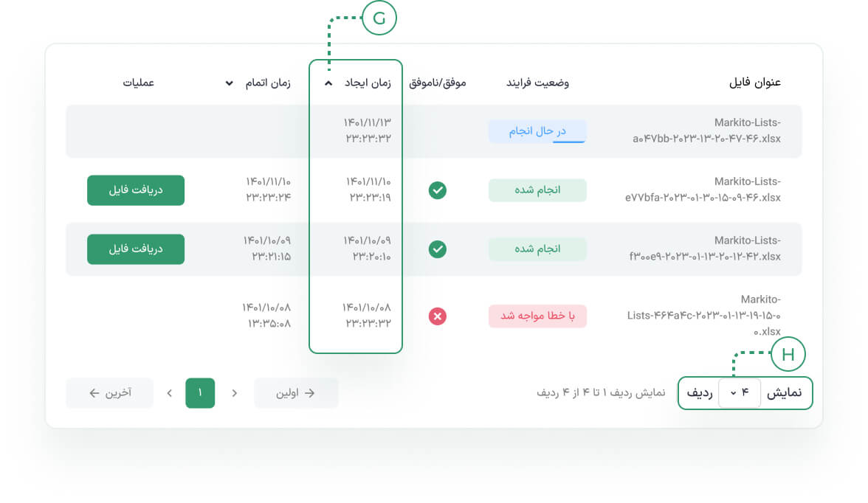This screenshot has height=503, width=868.
Task: Click green success checkmark in third row
Action: [x=437, y=249]
